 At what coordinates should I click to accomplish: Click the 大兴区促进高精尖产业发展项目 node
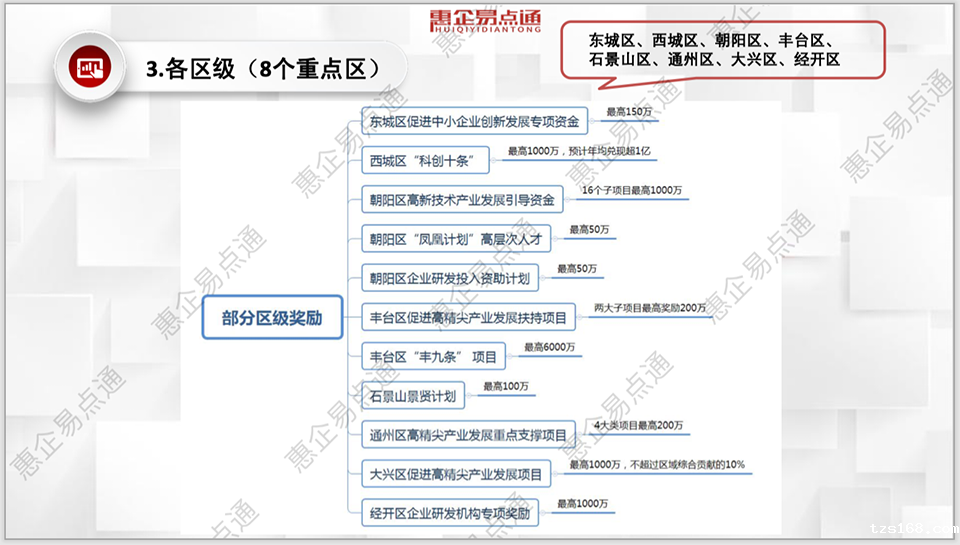[456, 474]
